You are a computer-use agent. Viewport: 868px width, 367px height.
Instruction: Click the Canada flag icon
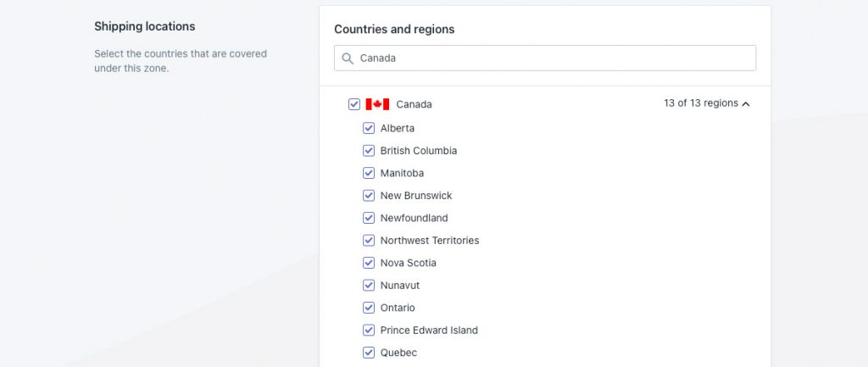(x=377, y=104)
